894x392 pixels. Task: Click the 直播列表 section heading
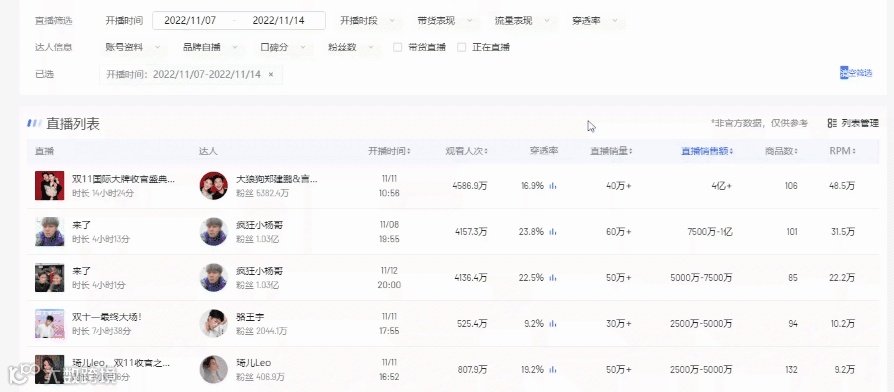tap(73, 124)
